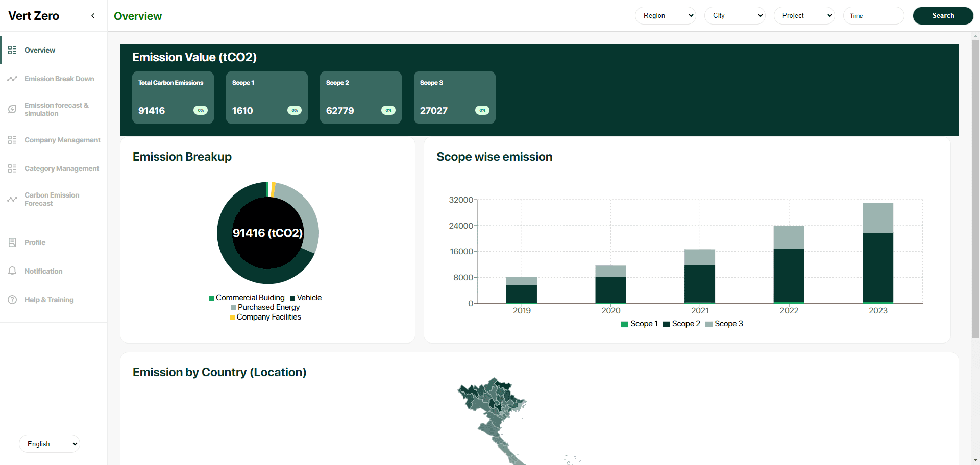
Task: Collapse the sidebar with the chevron arrow
Action: tap(93, 16)
